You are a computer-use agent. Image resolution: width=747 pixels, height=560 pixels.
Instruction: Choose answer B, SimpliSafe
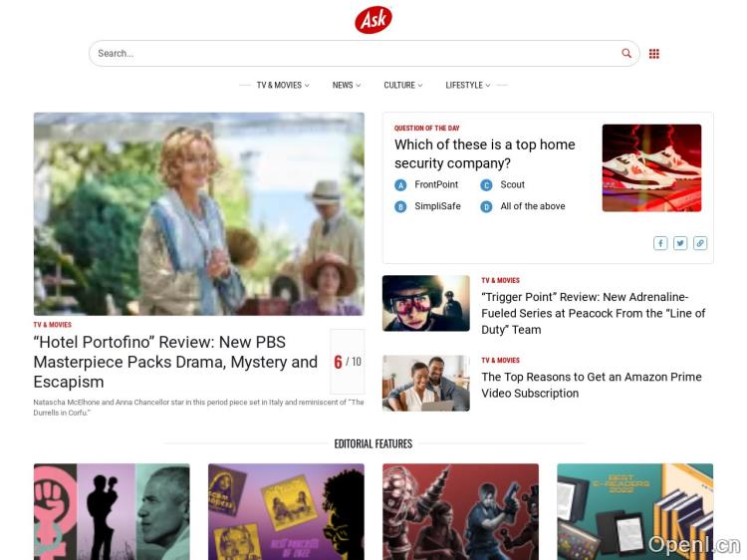click(428, 206)
